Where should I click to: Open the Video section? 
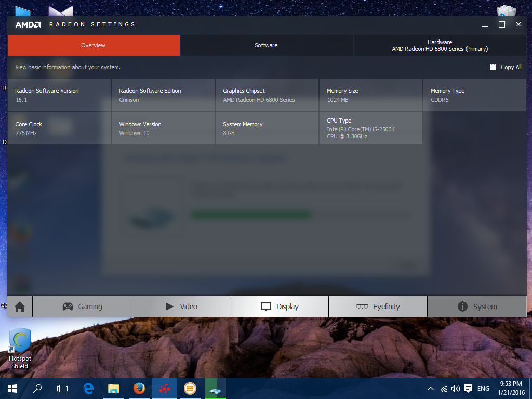click(x=181, y=307)
